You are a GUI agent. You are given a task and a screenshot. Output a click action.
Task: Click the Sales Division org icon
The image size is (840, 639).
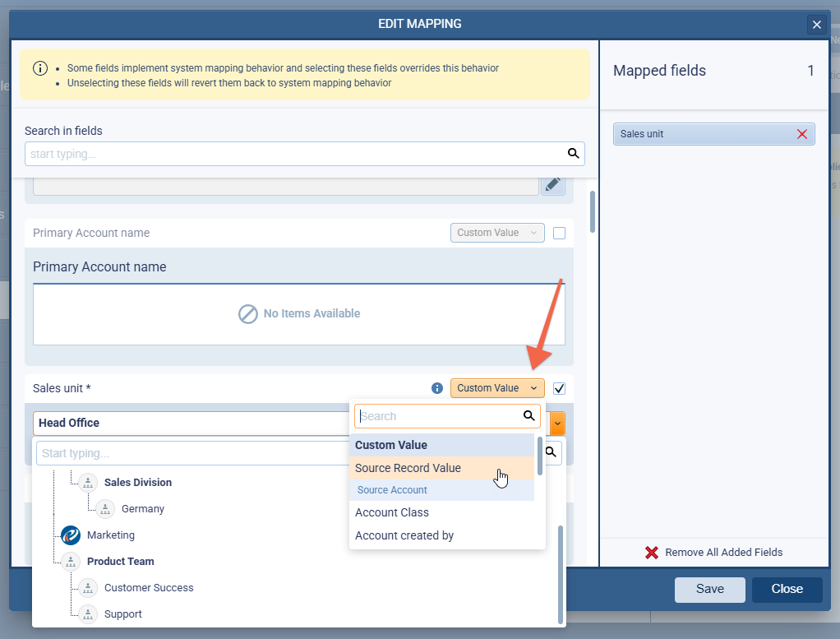point(88,483)
